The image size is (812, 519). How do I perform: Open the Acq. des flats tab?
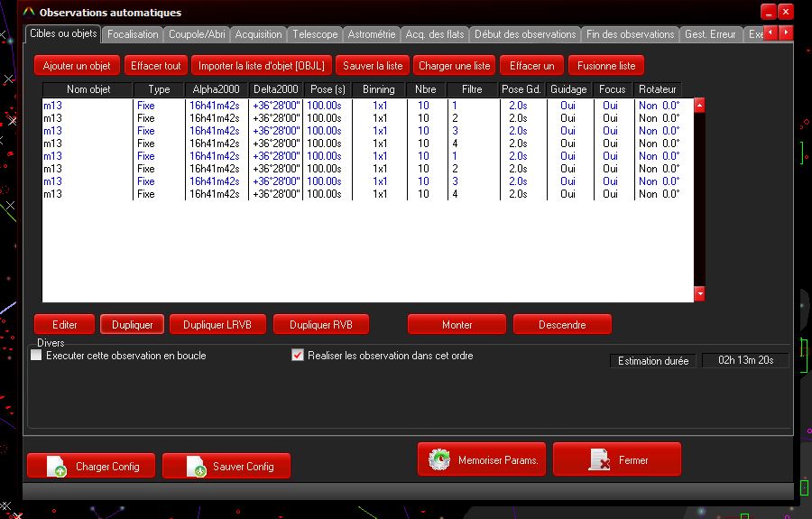tap(434, 34)
